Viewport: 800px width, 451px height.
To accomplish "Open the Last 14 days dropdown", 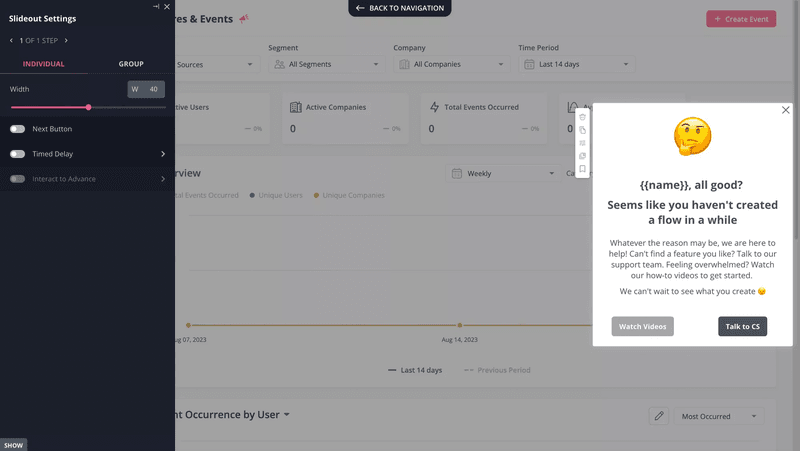I will click(x=577, y=64).
